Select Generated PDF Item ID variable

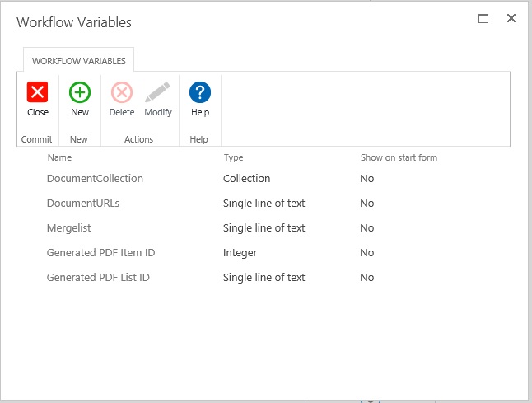pyautogui.click(x=100, y=253)
